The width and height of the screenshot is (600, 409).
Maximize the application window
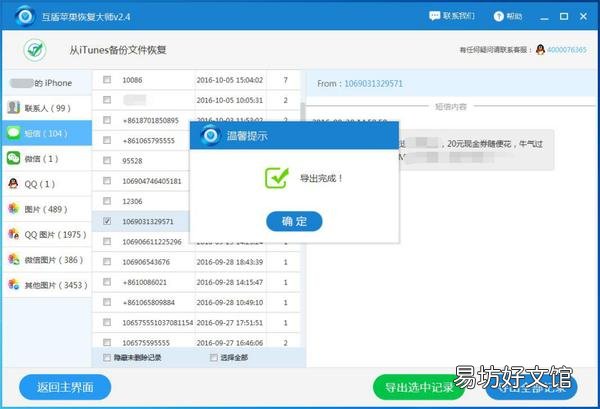point(564,16)
